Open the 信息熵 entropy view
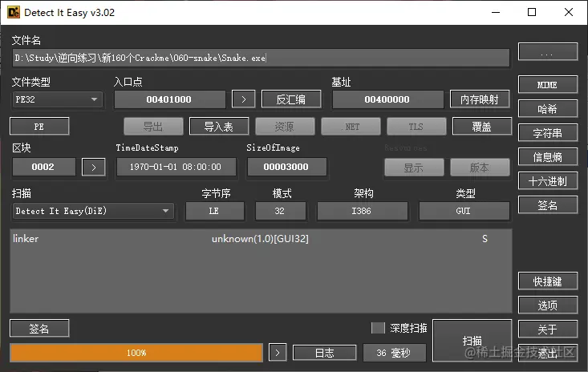The image size is (588, 372). (548, 157)
